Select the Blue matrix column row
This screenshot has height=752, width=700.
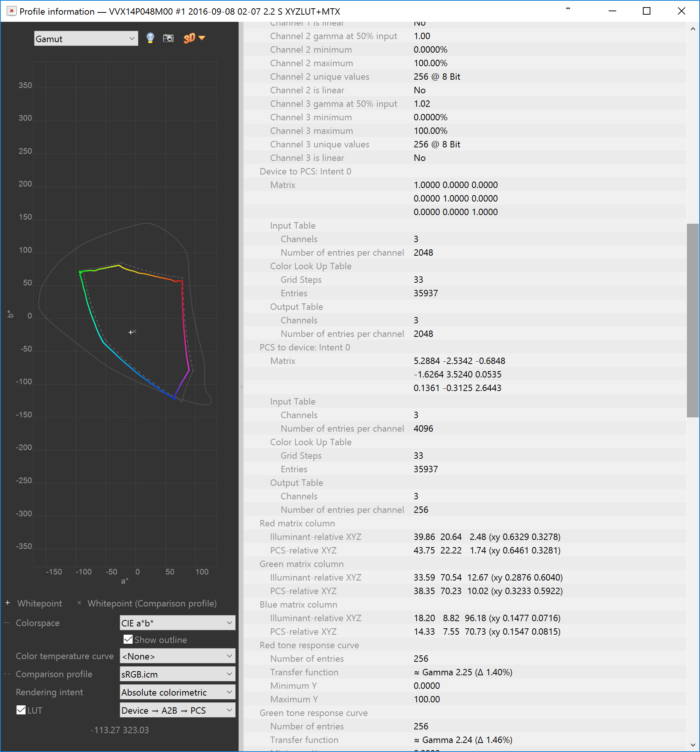click(x=464, y=605)
